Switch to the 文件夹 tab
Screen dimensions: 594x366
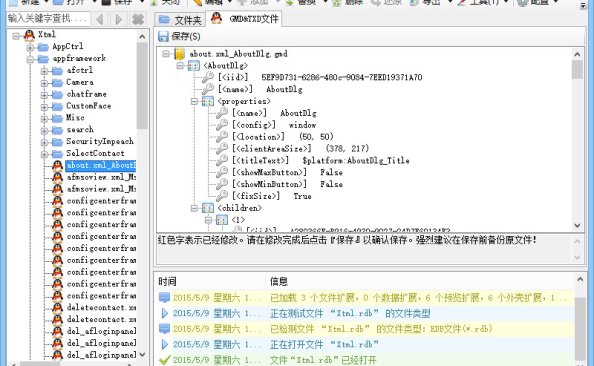(180, 20)
